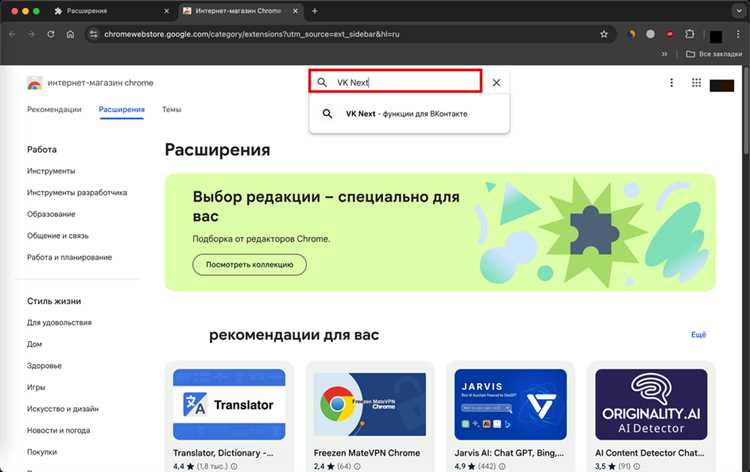Select the VK Next search suggestion
This screenshot has height=472, width=750.
coord(409,114)
